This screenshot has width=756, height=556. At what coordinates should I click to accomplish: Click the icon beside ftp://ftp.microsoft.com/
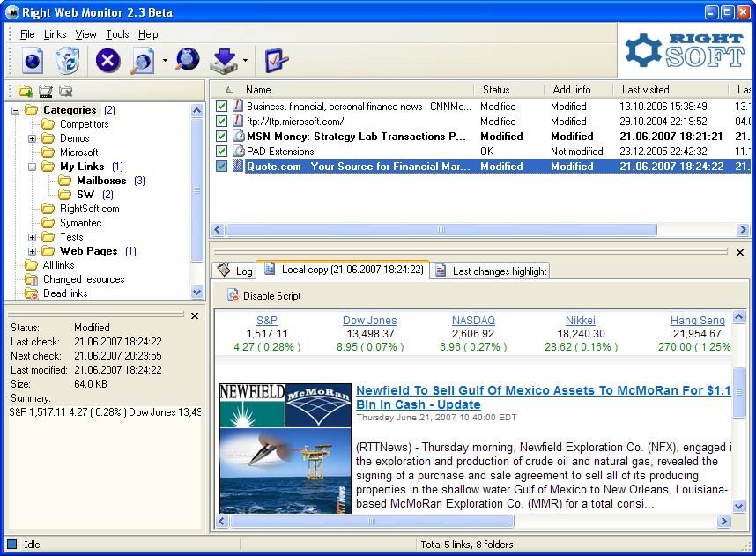238,121
